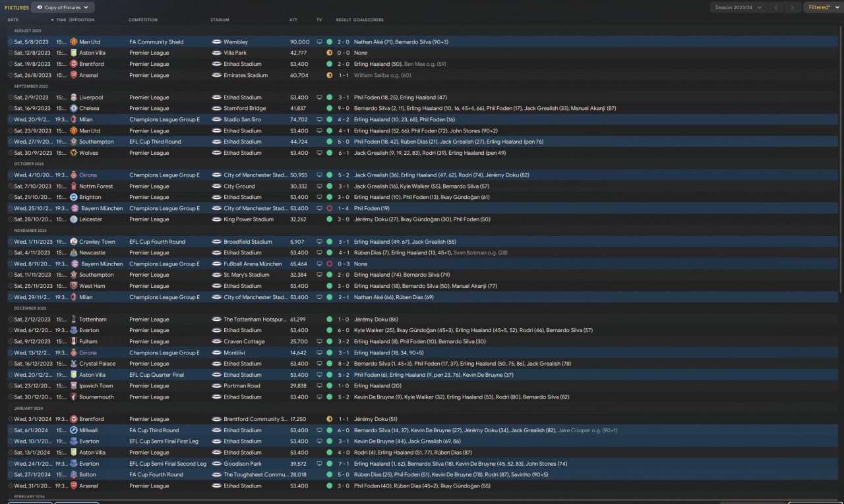Click the orange draw dot in the Villa Park row
The width and height of the screenshot is (844, 504).
329,53
